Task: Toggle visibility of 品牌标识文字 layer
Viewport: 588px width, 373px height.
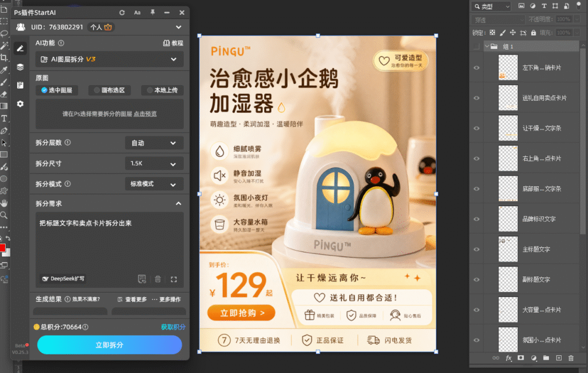Action: pyautogui.click(x=477, y=219)
